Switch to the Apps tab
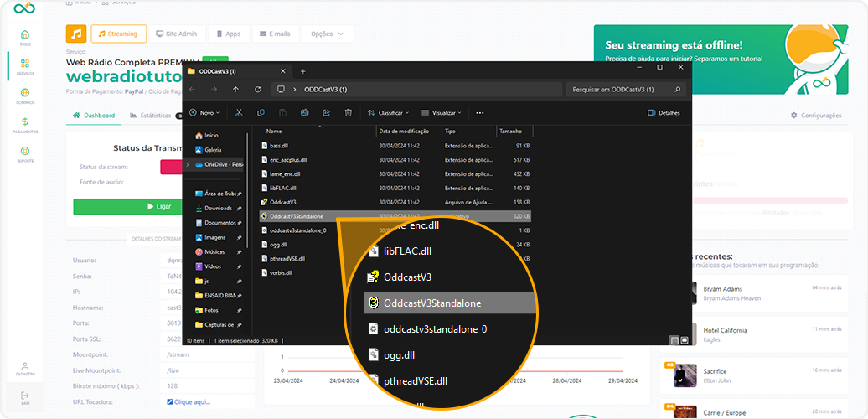The height and width of the screenshot is (419, 868). (229, 34)
